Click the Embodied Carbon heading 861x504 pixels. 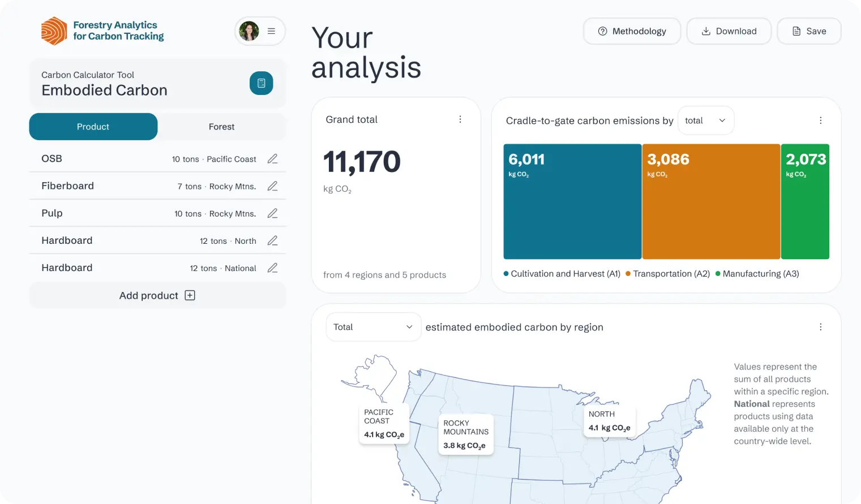click(x=104, y=91)
